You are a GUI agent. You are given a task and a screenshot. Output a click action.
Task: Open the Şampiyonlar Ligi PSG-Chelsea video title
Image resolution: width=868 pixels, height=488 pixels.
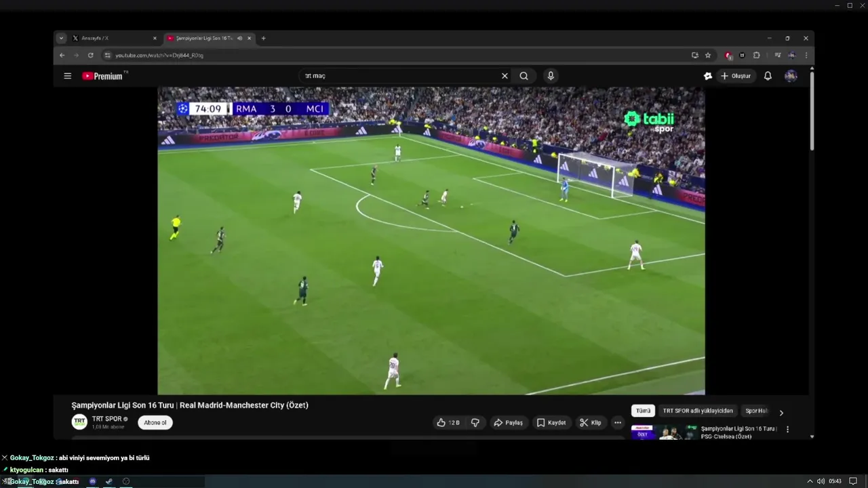(738, 432)
